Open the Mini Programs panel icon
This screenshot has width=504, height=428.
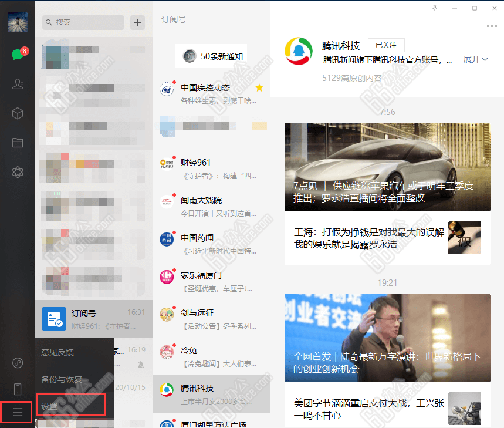point(18,363)
